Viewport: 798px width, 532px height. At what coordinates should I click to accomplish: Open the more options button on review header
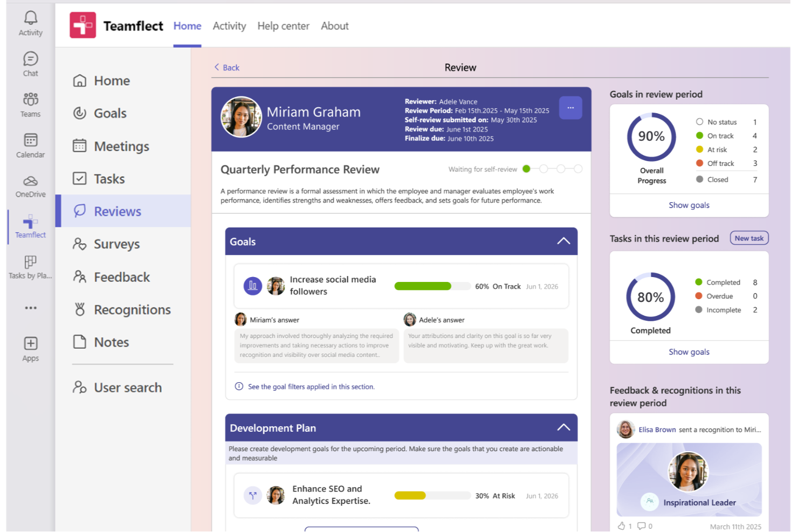coord(570,107)
